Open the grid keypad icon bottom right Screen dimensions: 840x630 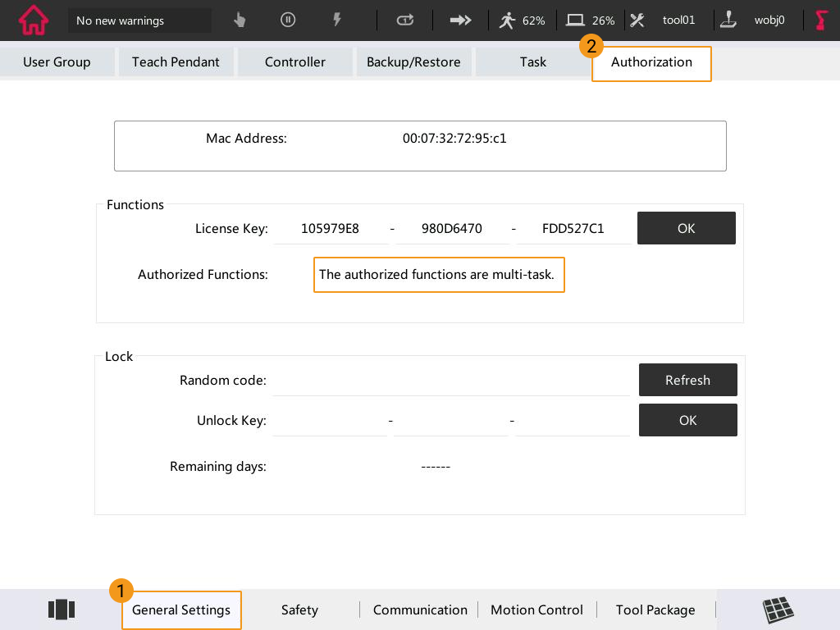point(778,609)
